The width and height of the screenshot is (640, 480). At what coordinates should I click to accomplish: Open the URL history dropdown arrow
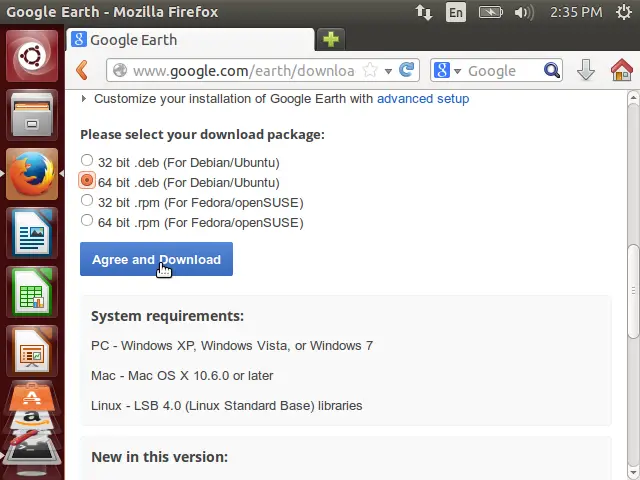[388, 71]
